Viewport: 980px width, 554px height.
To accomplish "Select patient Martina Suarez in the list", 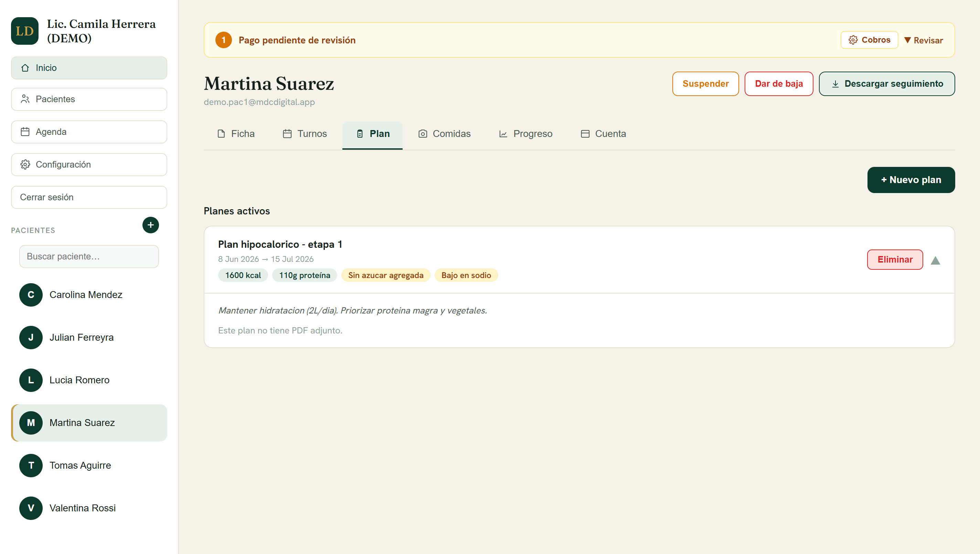I will [x=89, y=422].
